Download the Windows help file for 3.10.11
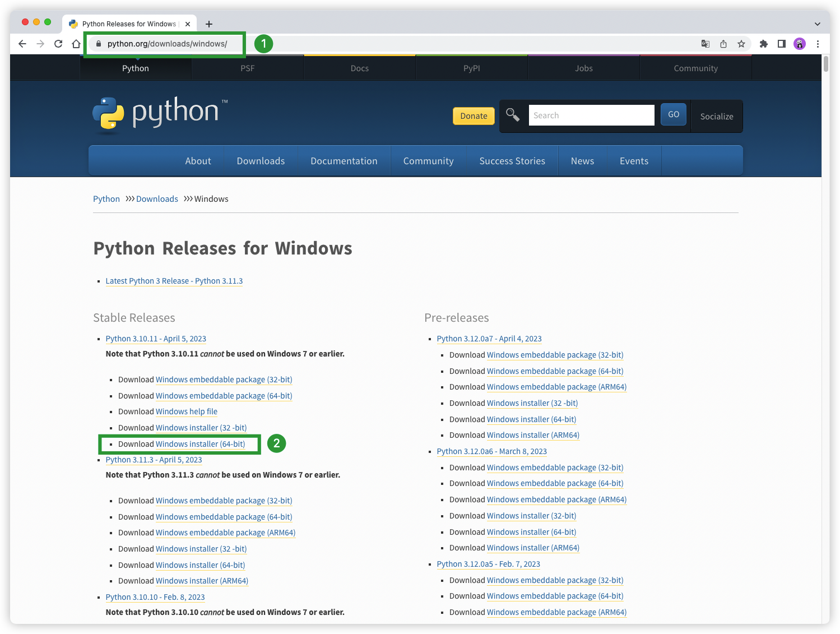The height and width of the screenshot is (634, 840). [187, 411]
